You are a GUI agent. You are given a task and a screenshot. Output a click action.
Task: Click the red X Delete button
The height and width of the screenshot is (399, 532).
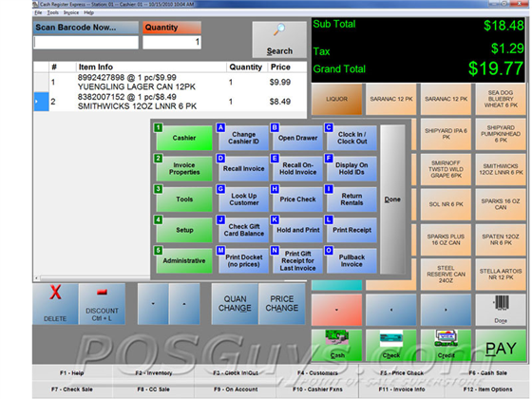click(56, 304)
